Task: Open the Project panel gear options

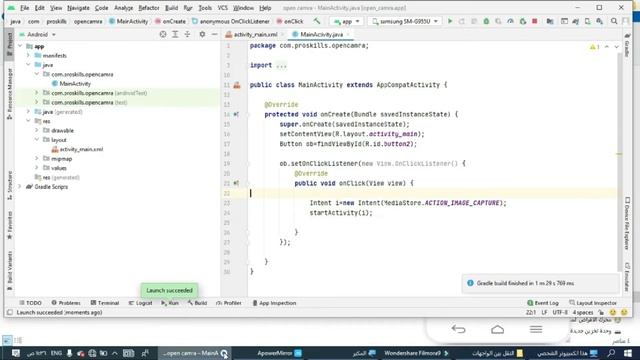Action: coord(202,35)
